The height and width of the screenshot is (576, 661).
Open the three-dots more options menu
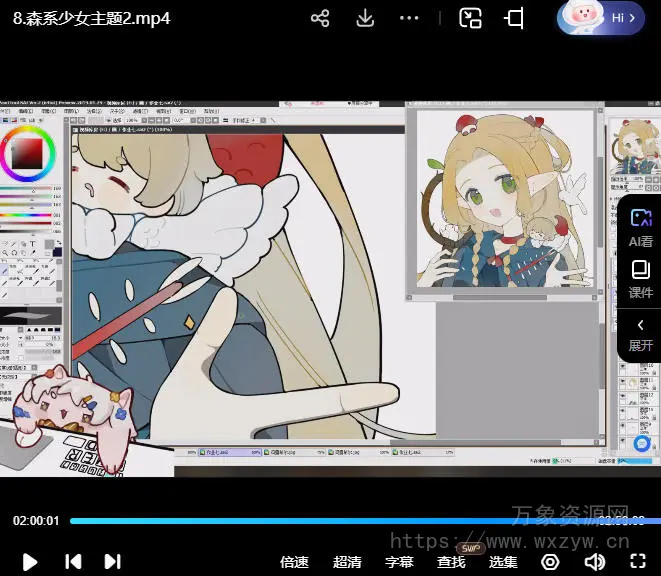click(x=409, y=19)
